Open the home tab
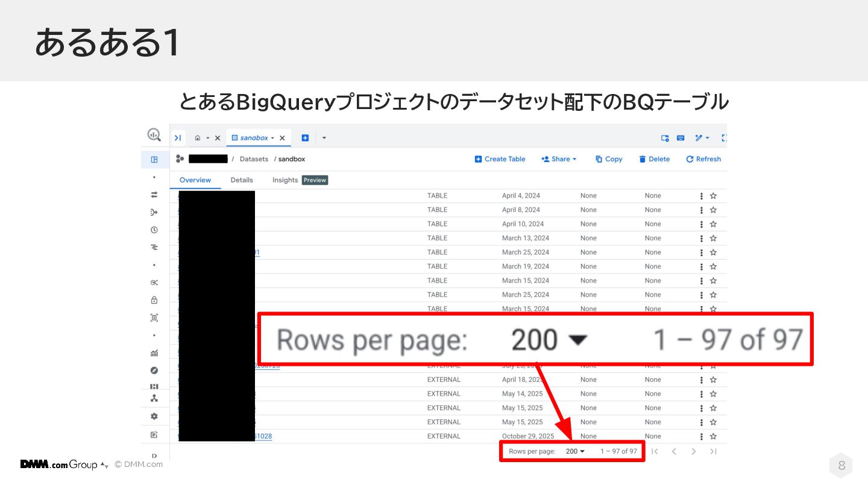Screen dimensions: 868x488 [x=198, y=138]
